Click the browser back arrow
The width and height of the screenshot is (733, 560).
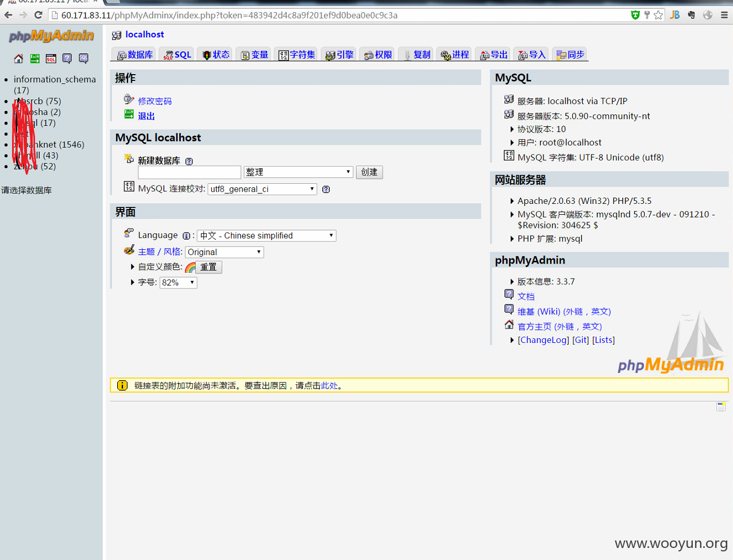tap(8, 15)
